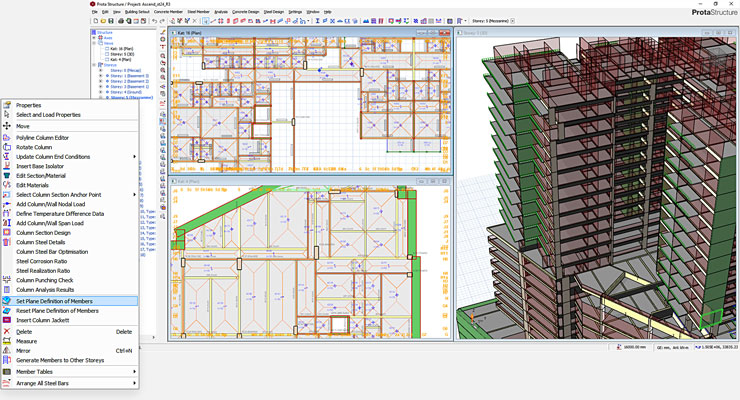The height and width of the screenshot is (400, 740).
Task: Select Steel Corrosion Ratio entry
Action: tap(70, 261)
